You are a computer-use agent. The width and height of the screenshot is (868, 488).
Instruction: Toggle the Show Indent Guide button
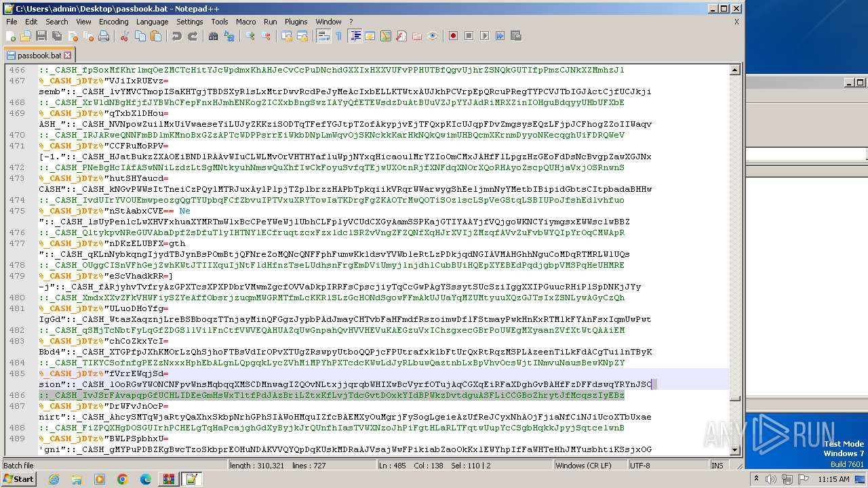pyautogui.click(x=355, y=36)
